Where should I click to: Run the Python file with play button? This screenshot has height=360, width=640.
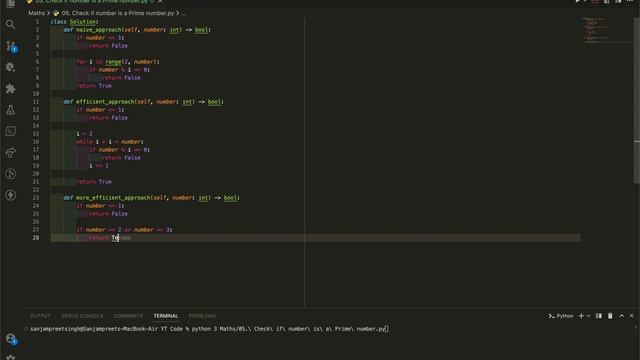pyautogui.click(x=577, y=2)
